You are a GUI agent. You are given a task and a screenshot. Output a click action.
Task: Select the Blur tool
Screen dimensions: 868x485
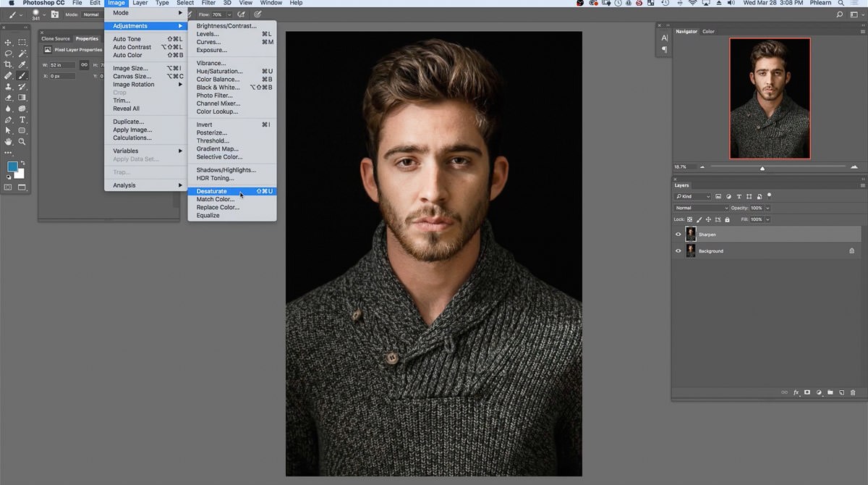click(x=9, y=109)
